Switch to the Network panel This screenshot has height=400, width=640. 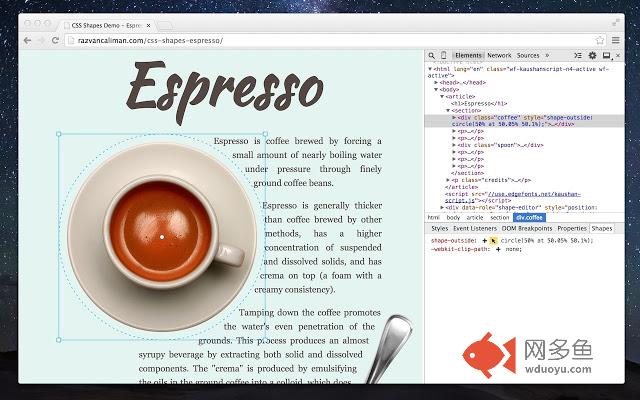[499, 55]
